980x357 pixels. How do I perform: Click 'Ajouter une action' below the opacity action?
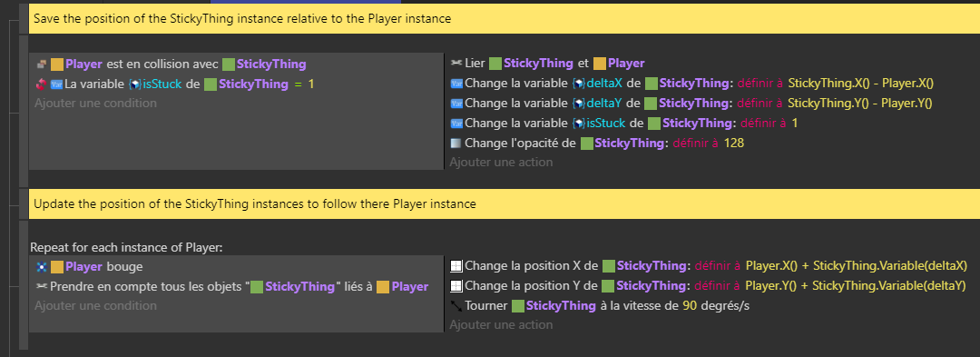click(501, 162)
